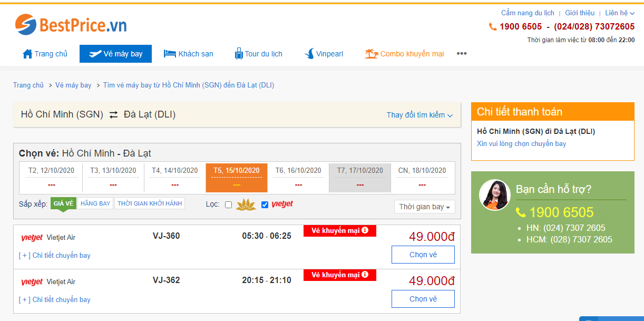The width and height of the screenshot is (644, 321).
Task: Select date T5, 15/10/2020
Action: [237, 178]
